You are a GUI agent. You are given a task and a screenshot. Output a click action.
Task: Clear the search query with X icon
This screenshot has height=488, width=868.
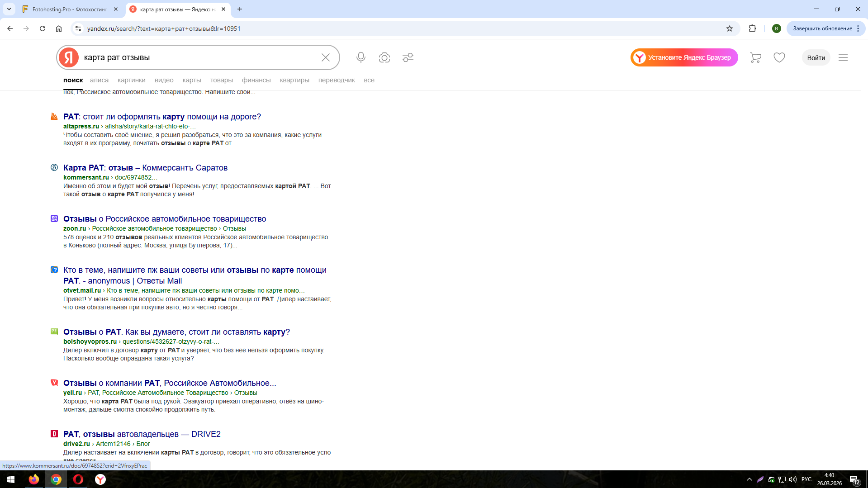(x=326, y=57)
